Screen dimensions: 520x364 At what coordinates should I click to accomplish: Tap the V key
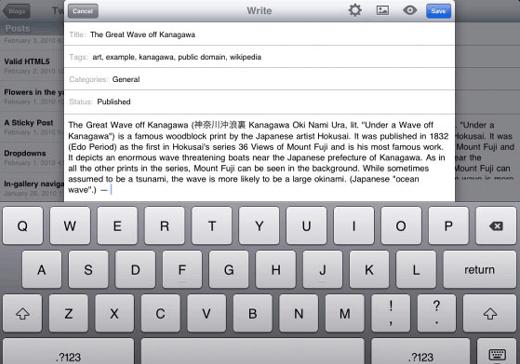coord(206,313)
